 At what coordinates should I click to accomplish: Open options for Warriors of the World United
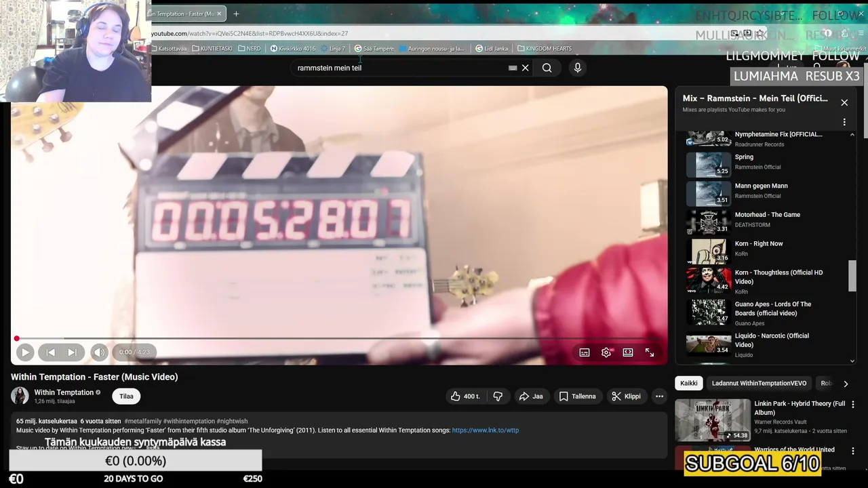(853, 450)
